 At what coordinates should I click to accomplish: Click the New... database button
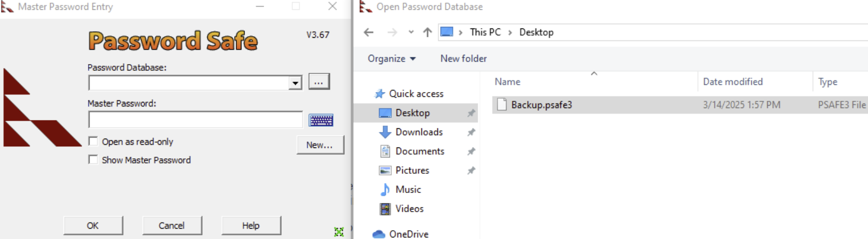pos(320,145)
